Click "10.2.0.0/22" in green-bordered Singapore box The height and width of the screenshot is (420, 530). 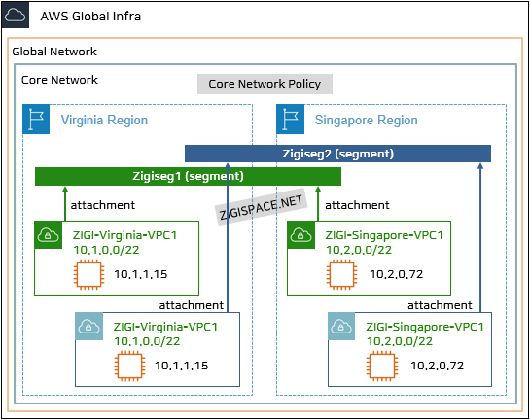359,250
